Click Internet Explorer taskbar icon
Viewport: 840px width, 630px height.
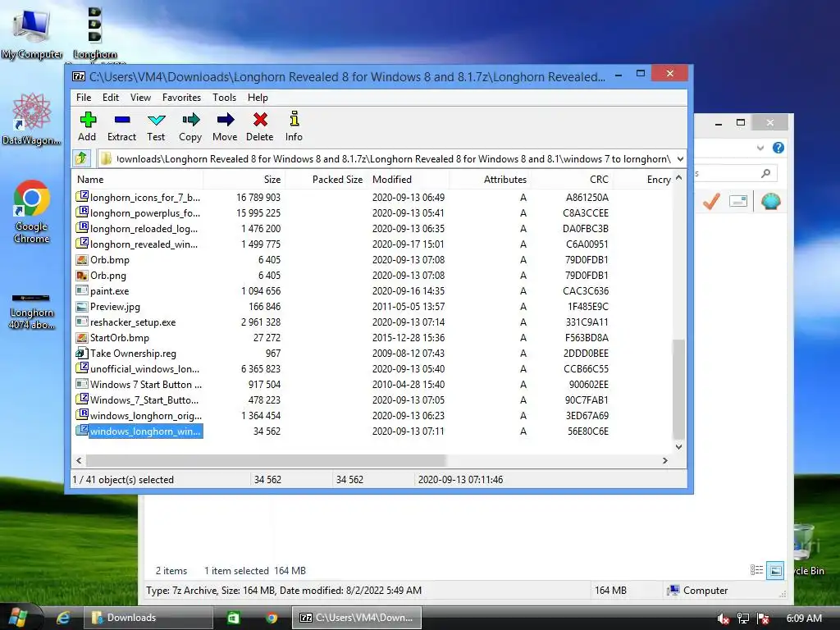pos(63,618)
